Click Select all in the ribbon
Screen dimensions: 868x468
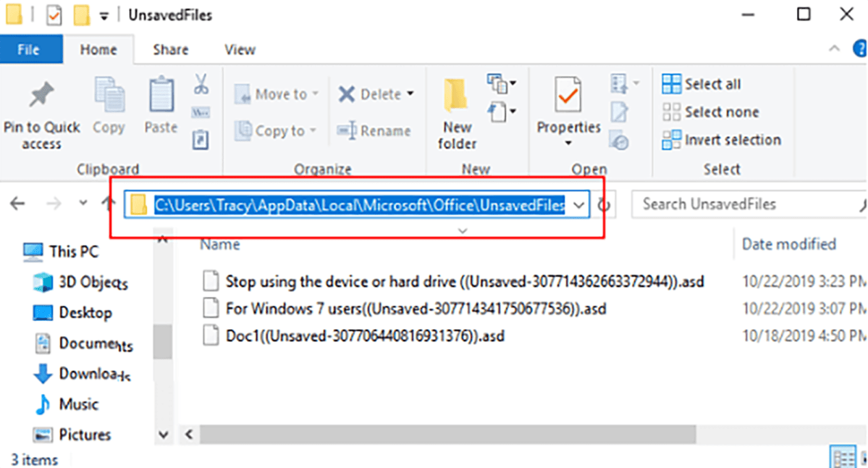point(701,84)
